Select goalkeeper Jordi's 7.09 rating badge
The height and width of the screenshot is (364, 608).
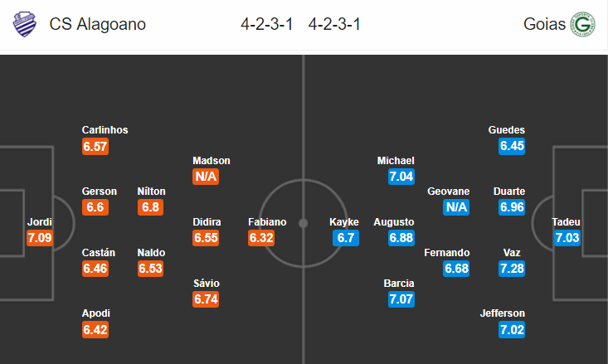40,238
